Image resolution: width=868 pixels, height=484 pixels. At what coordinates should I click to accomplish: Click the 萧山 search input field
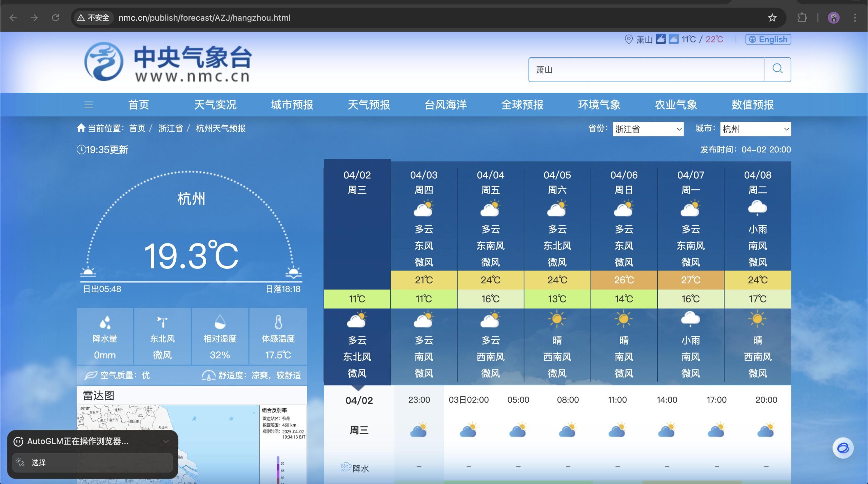(646, 70)
